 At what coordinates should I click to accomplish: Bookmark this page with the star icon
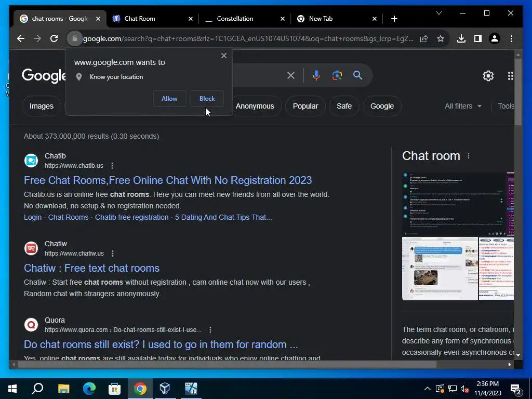(441, 38)
